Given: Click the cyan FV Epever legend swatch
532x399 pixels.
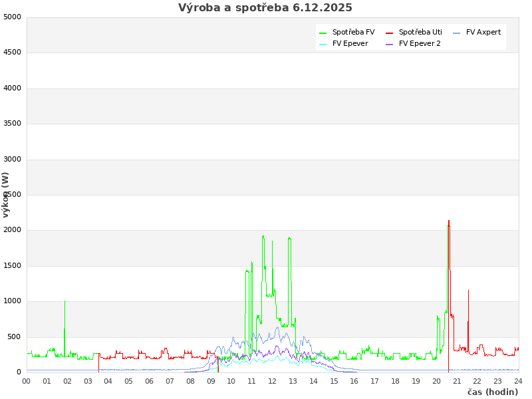Looking at the screenshot, I should pos(323,44).
